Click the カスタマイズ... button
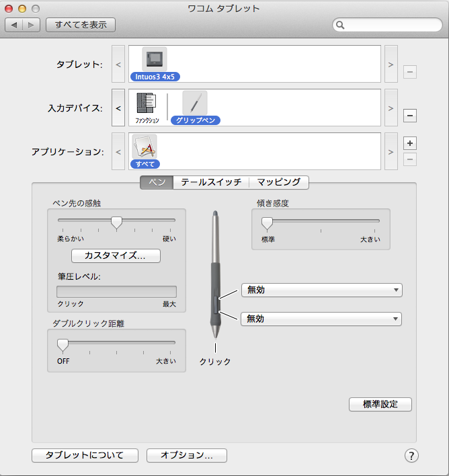The height and width of the screenshot is (476, 449). point(116,255)
